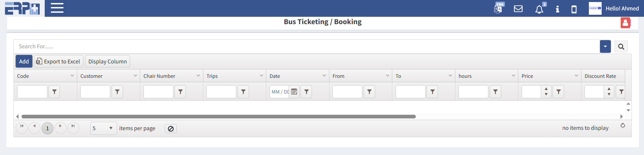This screenshot has height=155, width=644.
Task: Click the Search For text field
Action: coord(303,47)
